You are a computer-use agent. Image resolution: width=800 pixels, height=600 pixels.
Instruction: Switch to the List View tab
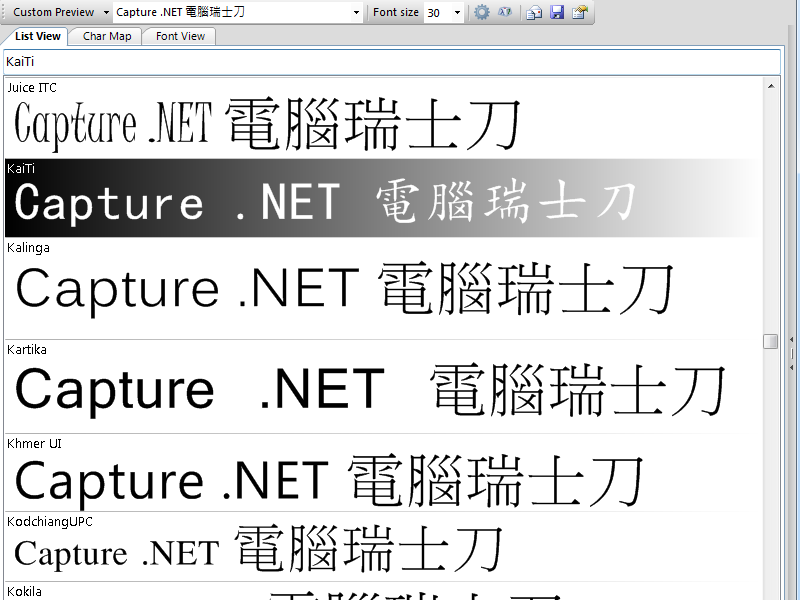37,36
